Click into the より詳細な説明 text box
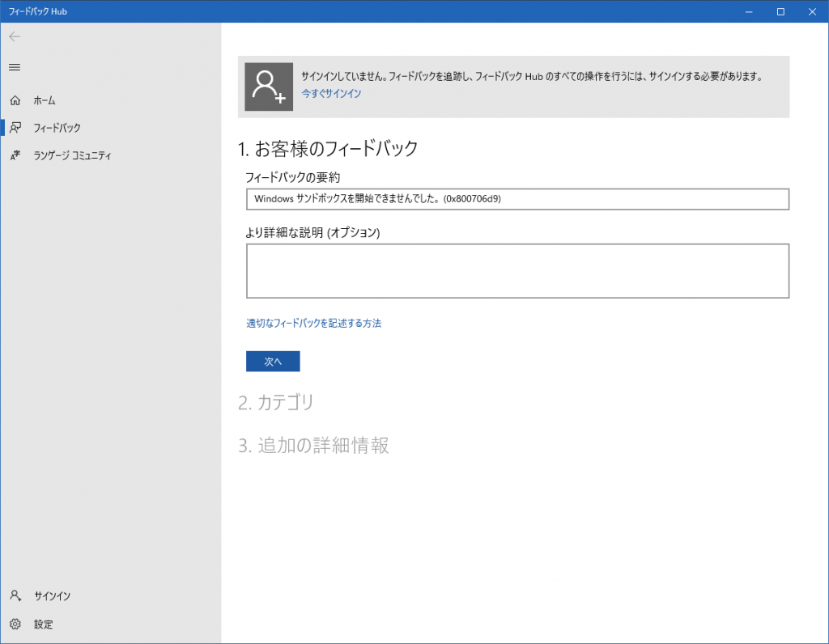829x644 pixels. (517, 271)
